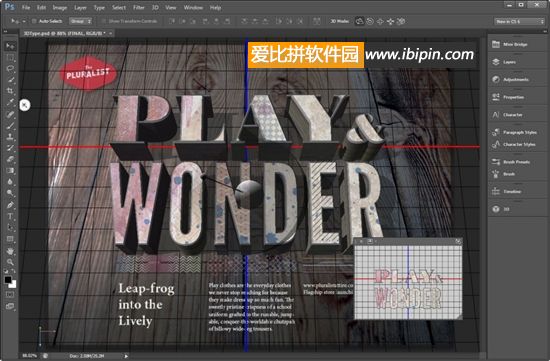The image size is (550, 361).
Task: Open the Select menu
Action: coord(119,7)
